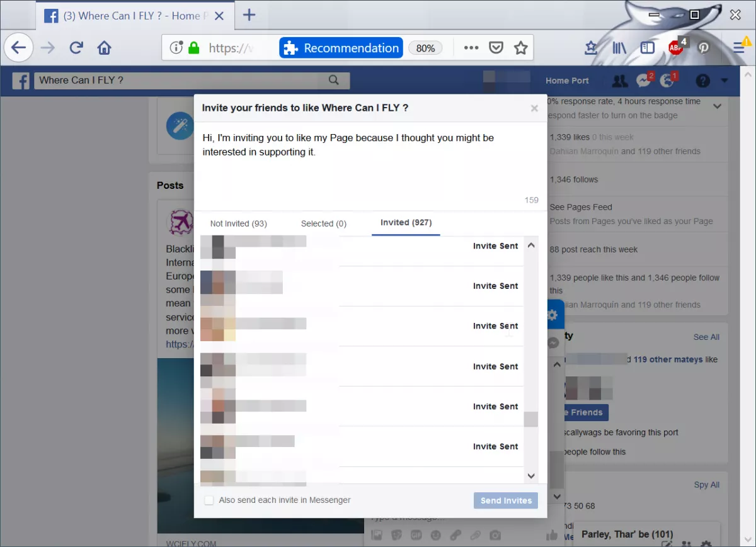
Task: Click the Posts section heading
Action: 170,186
